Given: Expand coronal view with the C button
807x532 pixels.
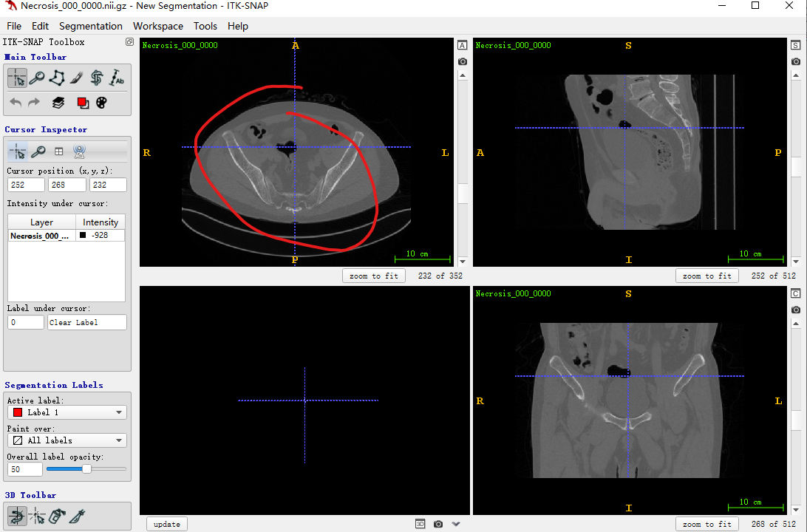Looking at the screenshot, I should pyautogui.click(x=796, y=294).
